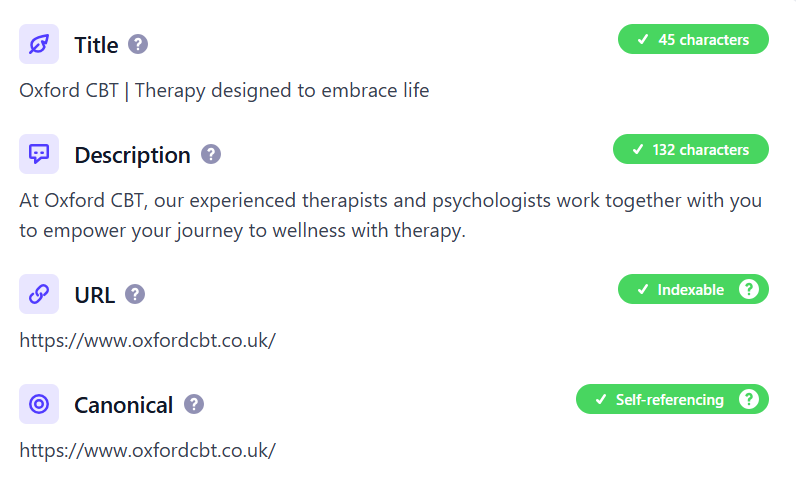The image size is (796, 492).
Task: Click the Oxford CBT title text
Action: click(x=224, y=91)
